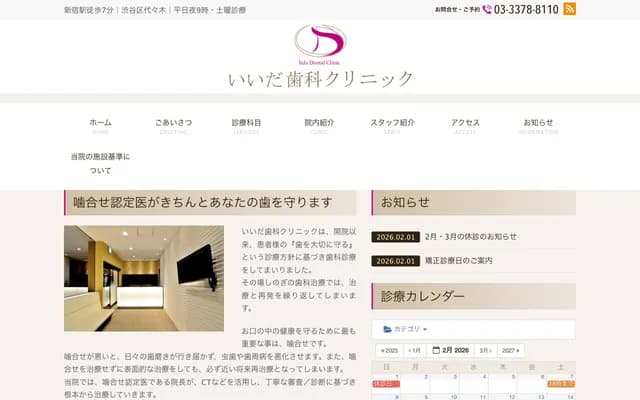
Task: Click the 2026.02.01 date badge beside 矯正診療日
Action: [396, 261]
